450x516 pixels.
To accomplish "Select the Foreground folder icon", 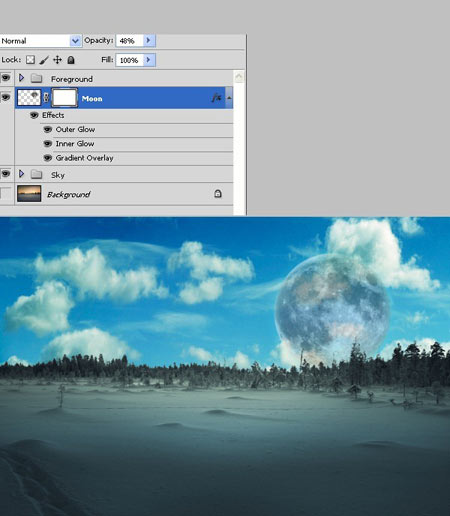I will 36,79.
